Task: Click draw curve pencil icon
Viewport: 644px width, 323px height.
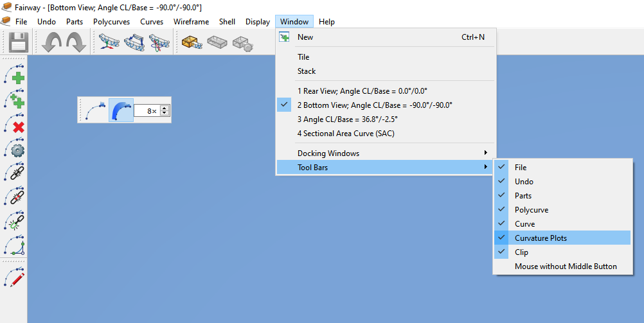Action: coord(14,277)
